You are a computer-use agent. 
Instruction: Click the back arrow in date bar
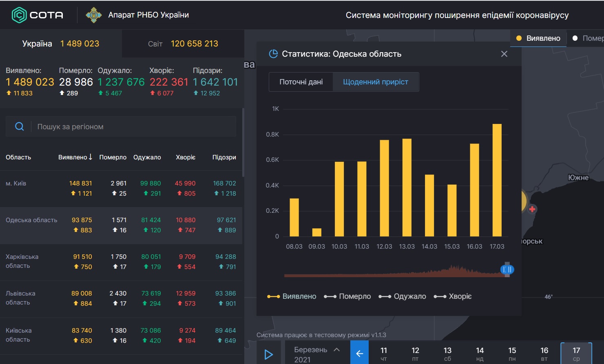(359, 353)
